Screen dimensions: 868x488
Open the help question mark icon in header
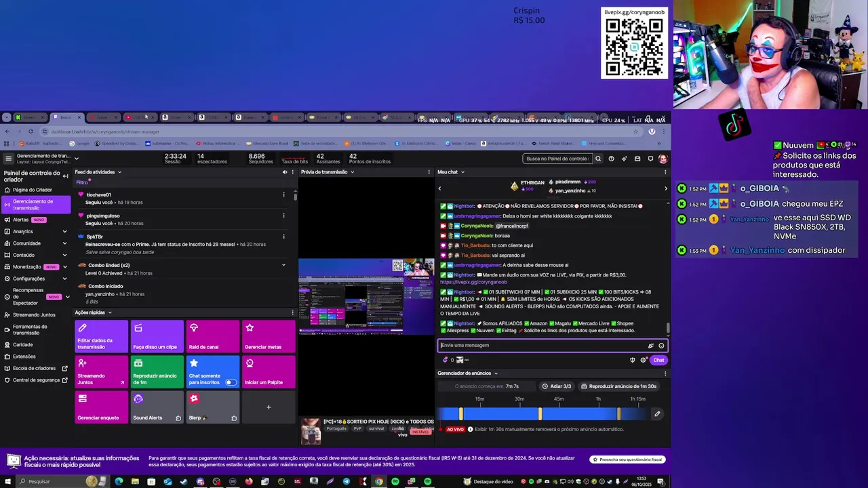click(611, 159)
